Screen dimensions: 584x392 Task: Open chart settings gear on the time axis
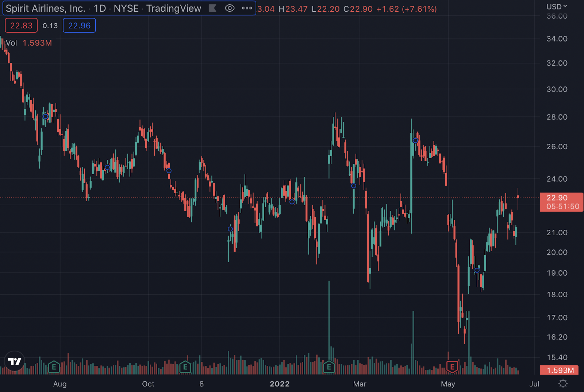point(563,384)
